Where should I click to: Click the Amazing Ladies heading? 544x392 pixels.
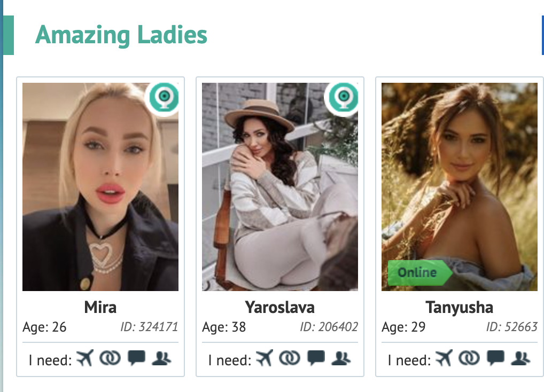121,36
